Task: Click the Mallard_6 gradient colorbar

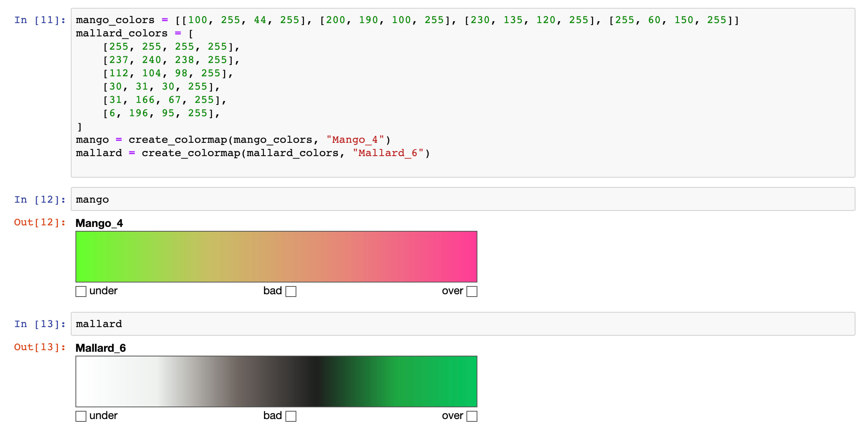Action: tap(276, 381)
